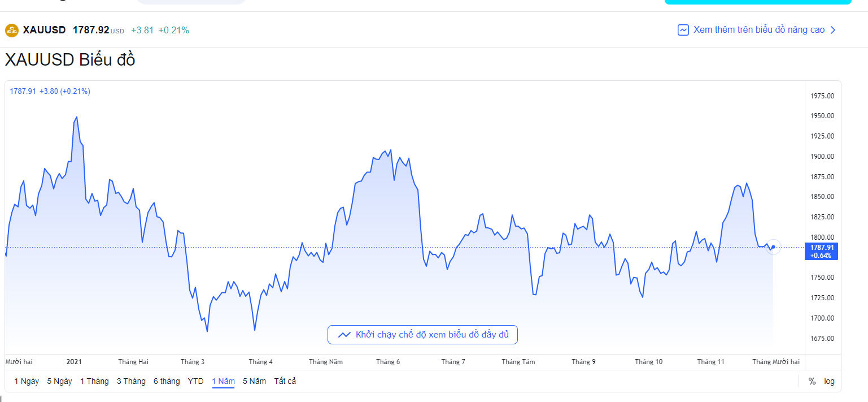This screenshot has width=868, height=402.
Task: Expand the chevron arrow beside advanced chart link
Action: pos(833,30)
